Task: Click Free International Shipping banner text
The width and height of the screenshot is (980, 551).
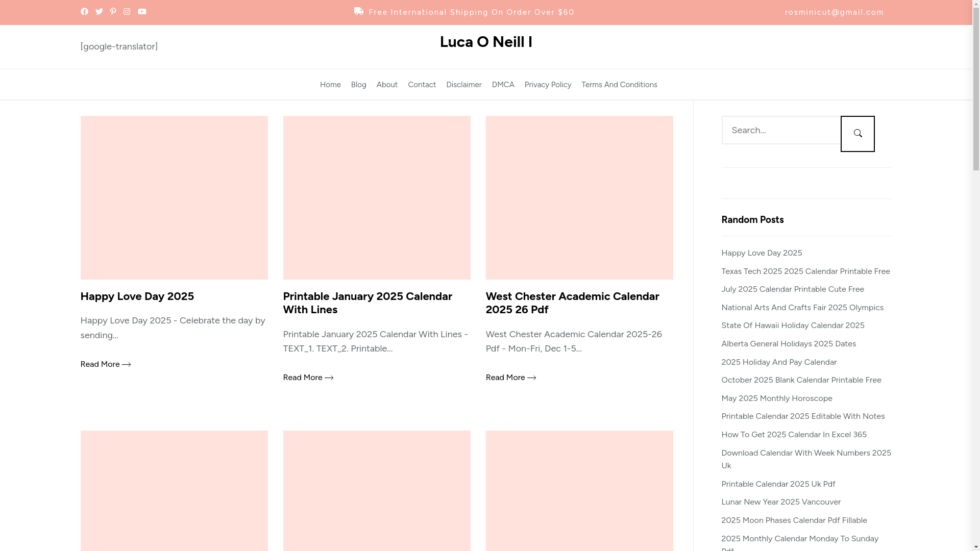Action: (471, 12)
